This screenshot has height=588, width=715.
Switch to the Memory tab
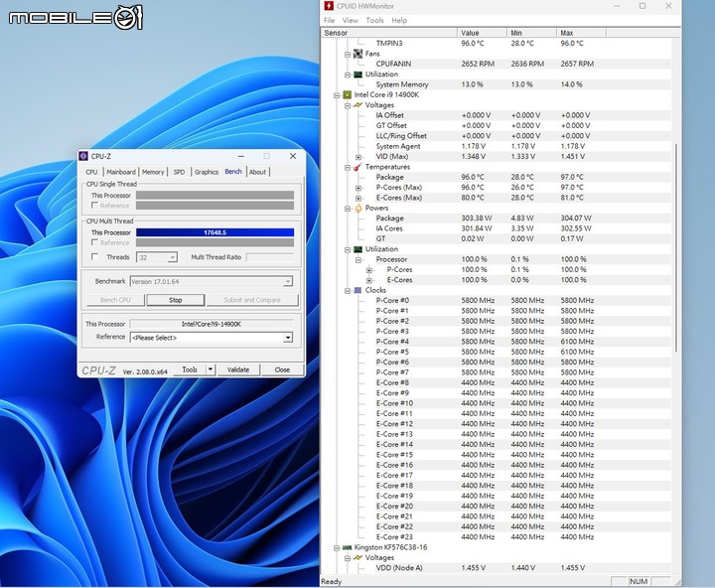(x=153, y=172)
